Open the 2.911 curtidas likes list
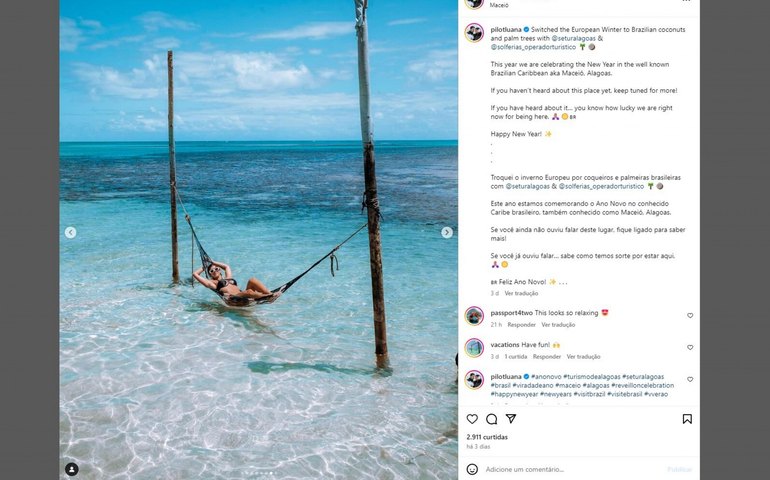The height and width of the screenshot is (480, 770). (487, 437)
